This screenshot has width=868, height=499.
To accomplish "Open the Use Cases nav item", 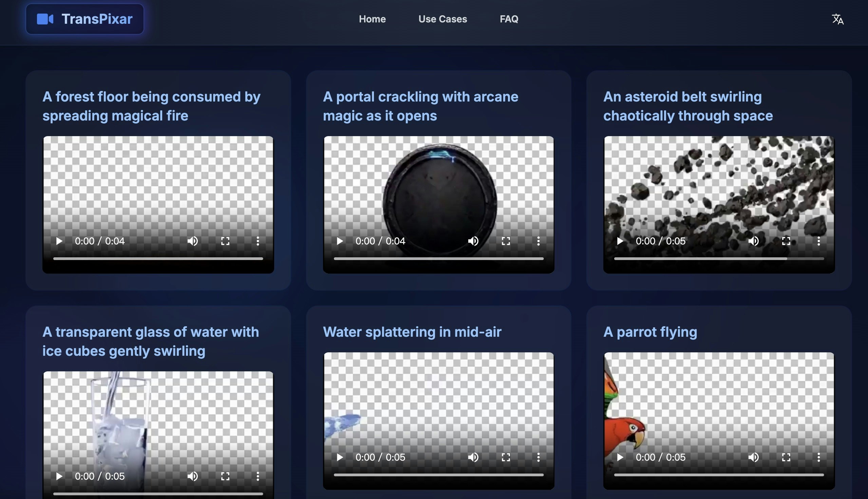I will 442,19.
